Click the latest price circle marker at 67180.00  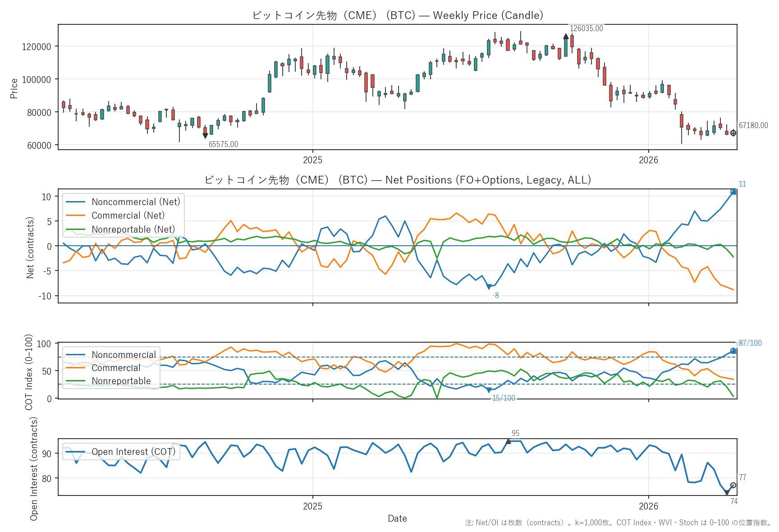click(733, 133)
